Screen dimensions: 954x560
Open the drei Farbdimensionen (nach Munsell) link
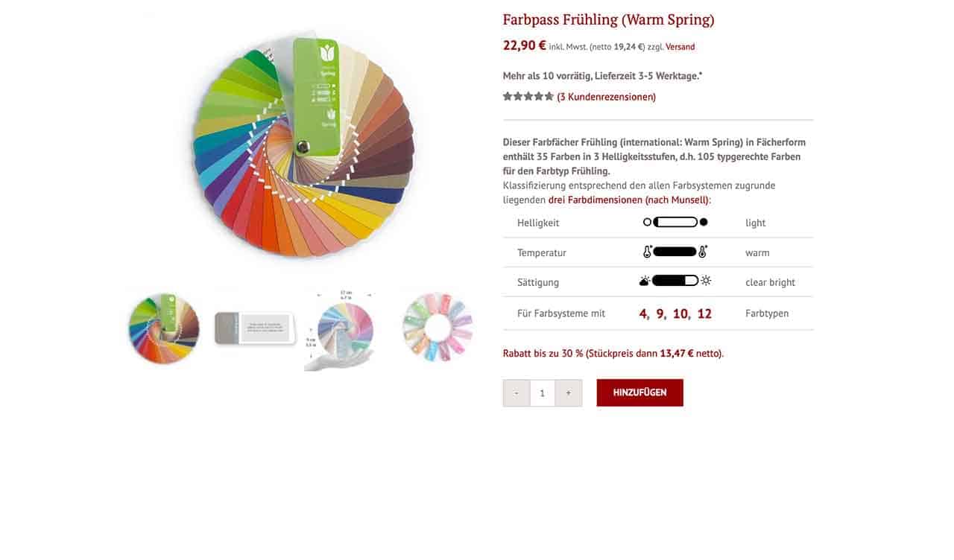coord(628,200)
